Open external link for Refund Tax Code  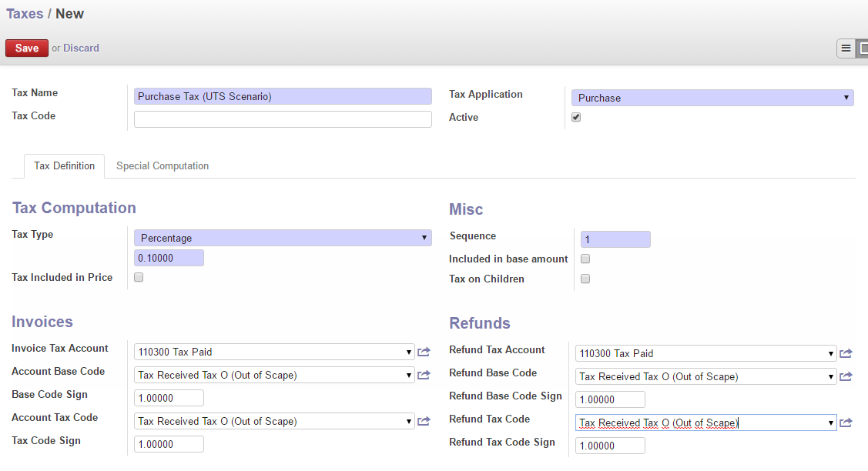pyautogui.click(x=846, y=423)
